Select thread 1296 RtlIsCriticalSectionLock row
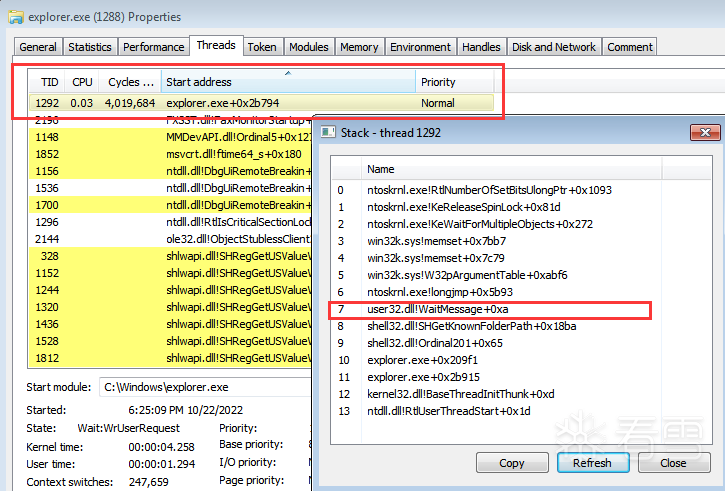The width and height of the screenshot is (725, 491). coord(170,222)
